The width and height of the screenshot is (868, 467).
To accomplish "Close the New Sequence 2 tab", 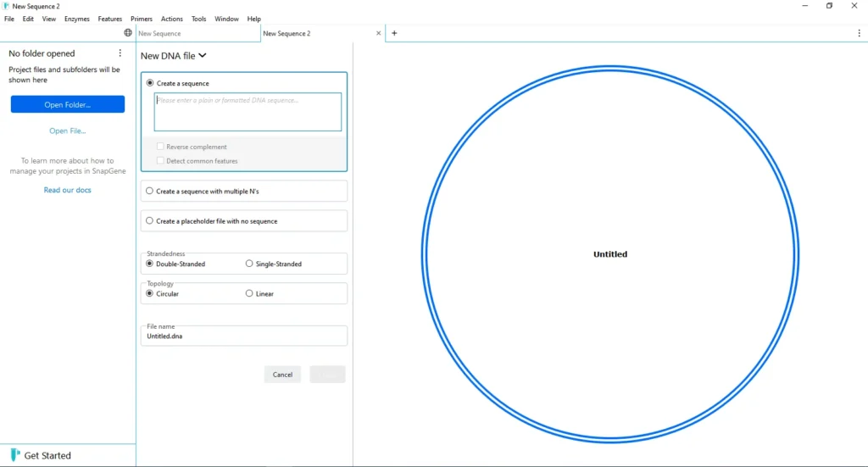I will [x=378, y=33].
